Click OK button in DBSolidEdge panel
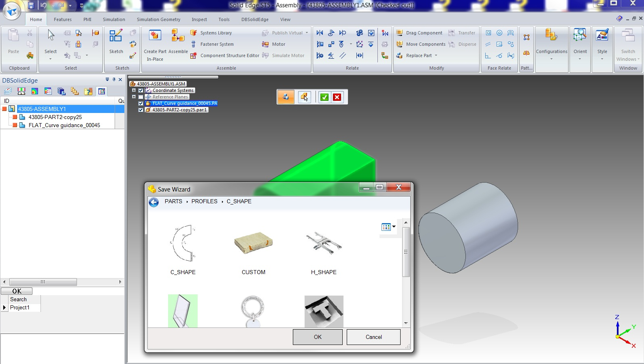The image size is (644, 364). (17, 291)
